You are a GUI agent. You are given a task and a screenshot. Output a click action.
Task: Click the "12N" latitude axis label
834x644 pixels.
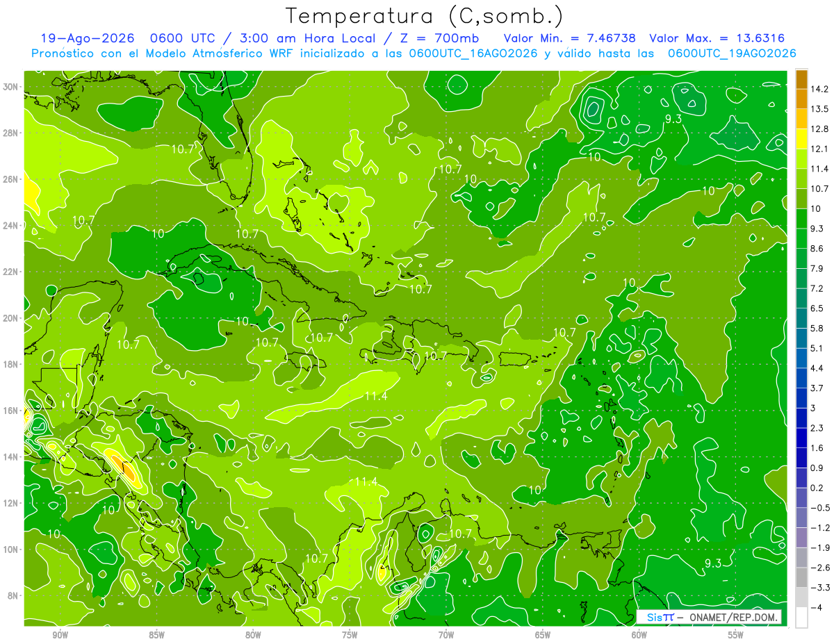point(12,503)
